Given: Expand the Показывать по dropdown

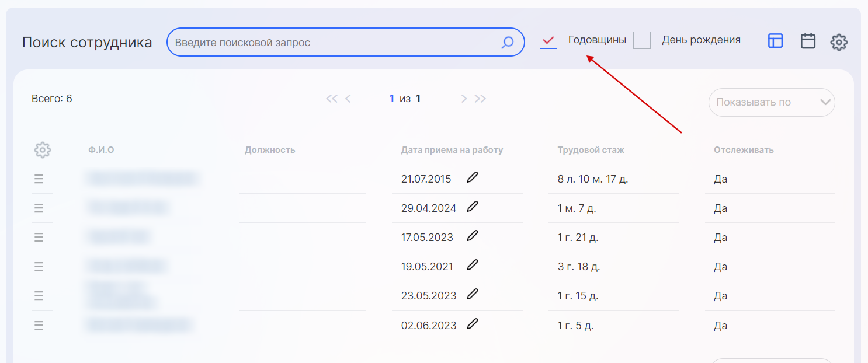Looking at the screenshot, I should point(771,102).
